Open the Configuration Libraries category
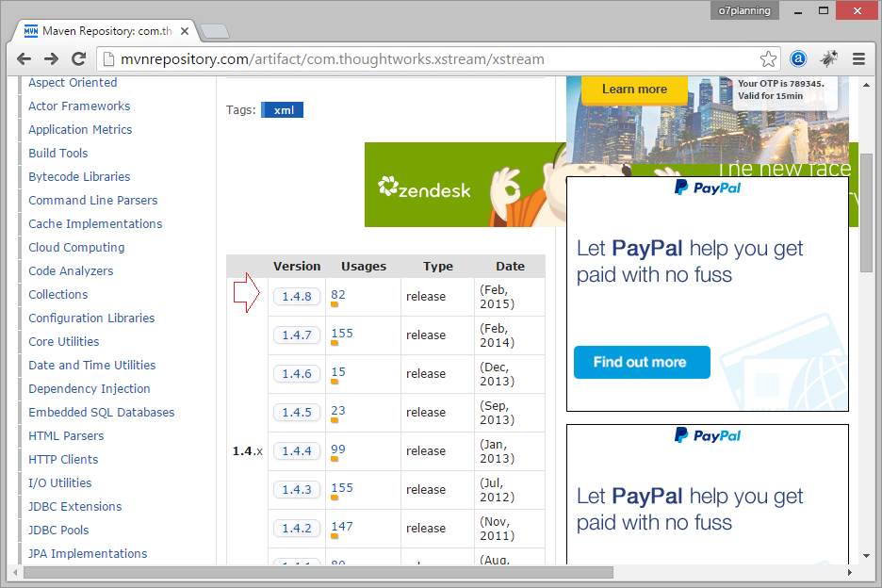Screen dimensions: 882x588 point(91,318)
